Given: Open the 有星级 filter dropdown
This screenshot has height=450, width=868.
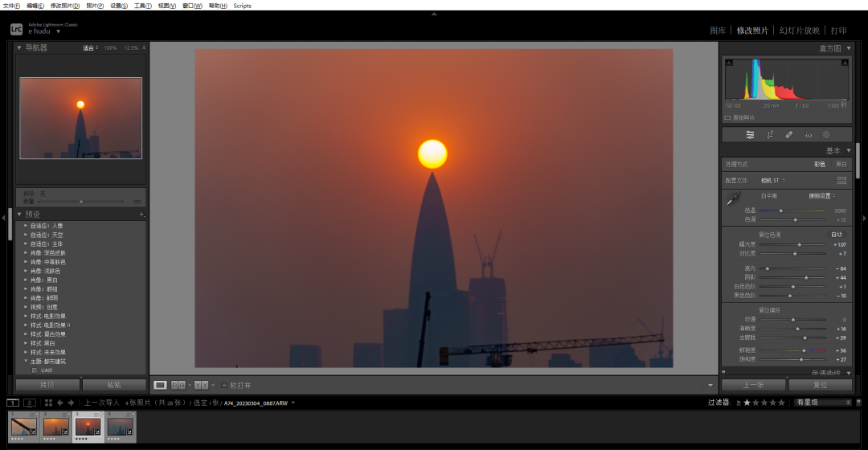Looking at the screenshot, I should click(821, 403).
